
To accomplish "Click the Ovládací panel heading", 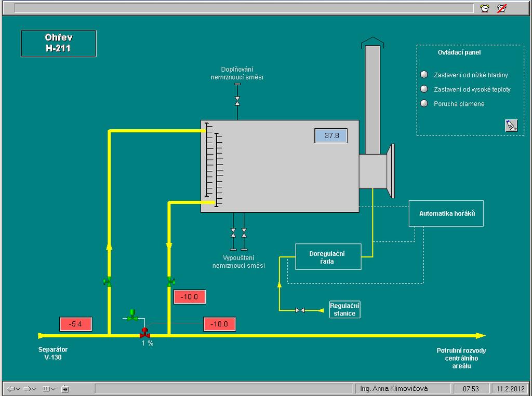I will click(459, 52).
